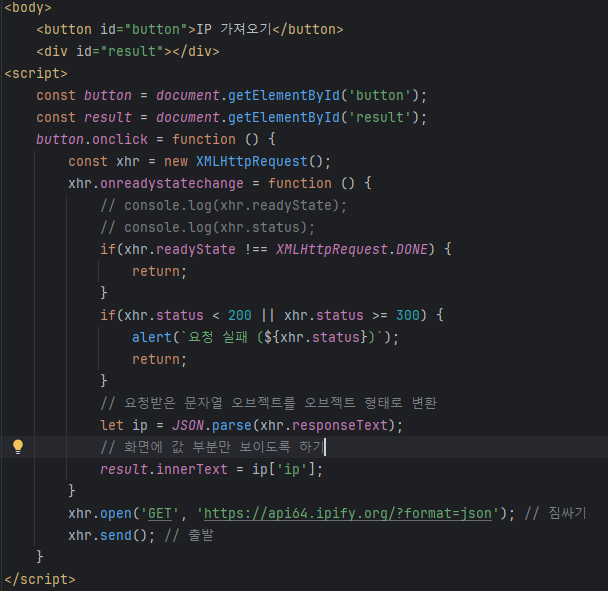Viewport: 608px width, 591px height.
Task: Click "const xhr" declaration
Action: point(104,161)
